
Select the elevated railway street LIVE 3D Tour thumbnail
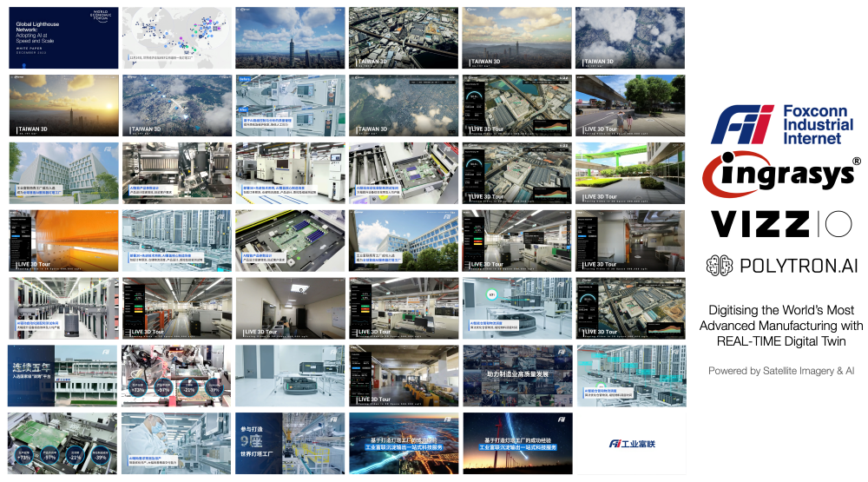pos(631,106)
